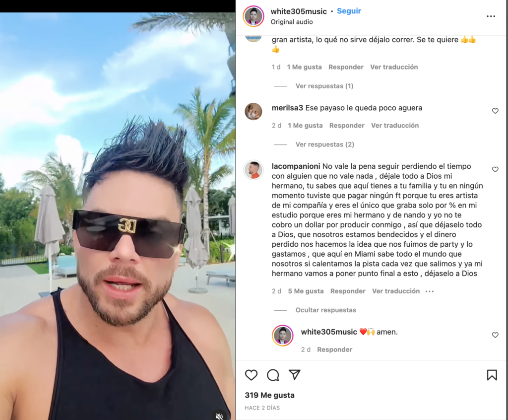
Task: Open more options dots under lacompanioni's comment
Action: point(429,291)
